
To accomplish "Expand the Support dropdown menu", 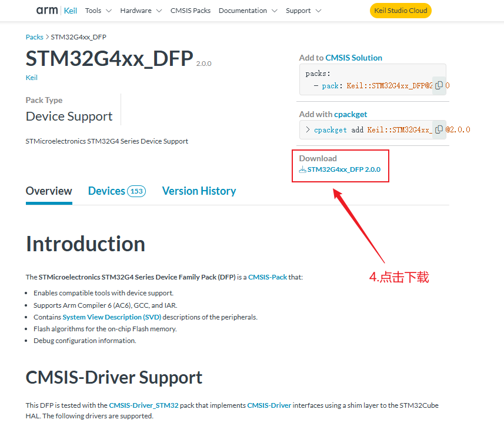I will (303, 11).
